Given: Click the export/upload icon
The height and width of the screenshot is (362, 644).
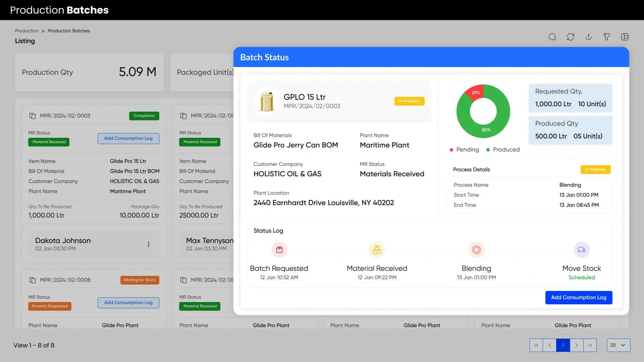Looking at the screenshot, I should [x=589, y=37].
